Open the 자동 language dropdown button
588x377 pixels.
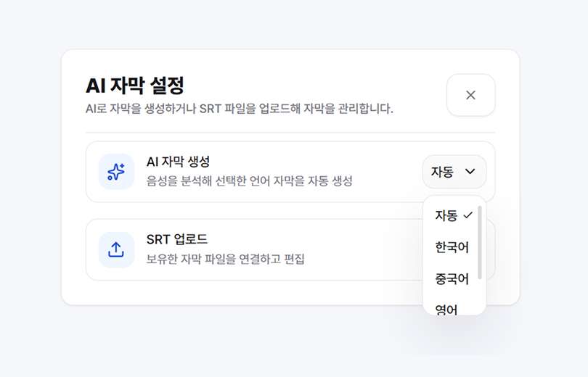pos(454,172)
